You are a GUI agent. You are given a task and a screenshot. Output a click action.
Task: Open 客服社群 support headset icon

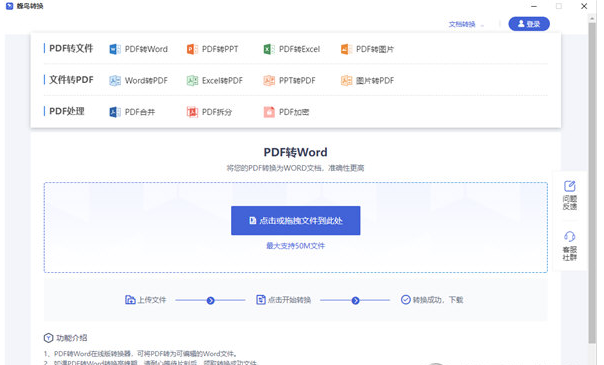tap(570, 236)
